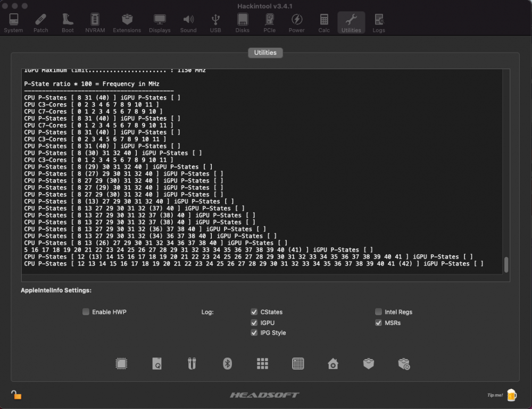Click the P-States line containing (34)
The width and height of the screenshot is (532, 409).
pos(151,236)
